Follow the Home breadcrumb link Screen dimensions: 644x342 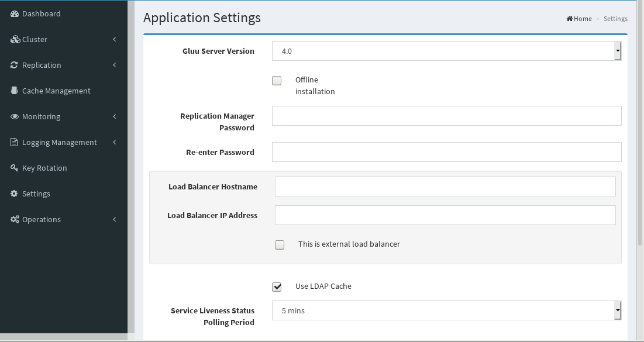tap(579, 19)
